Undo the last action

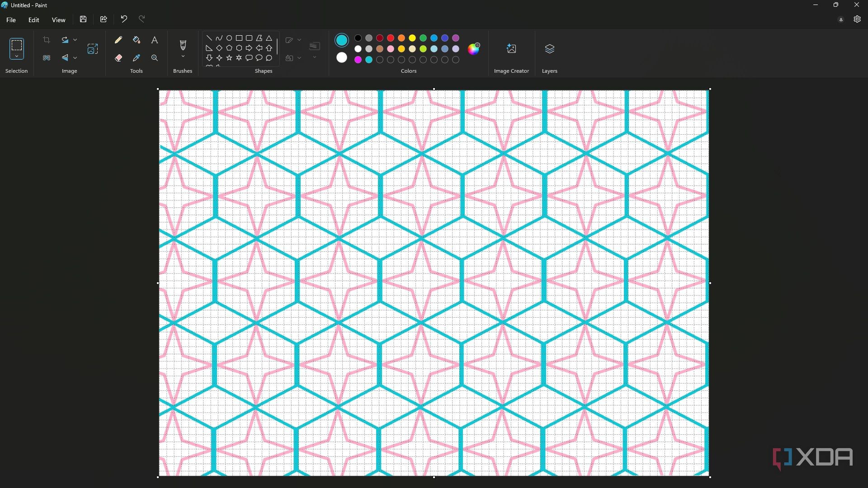coord(124,19)
